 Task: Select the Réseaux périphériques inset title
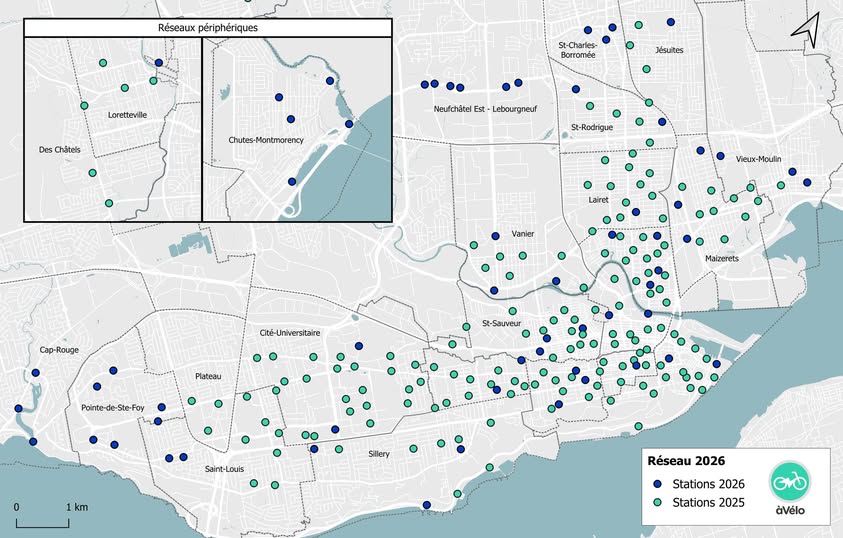[x=207, y=29]
